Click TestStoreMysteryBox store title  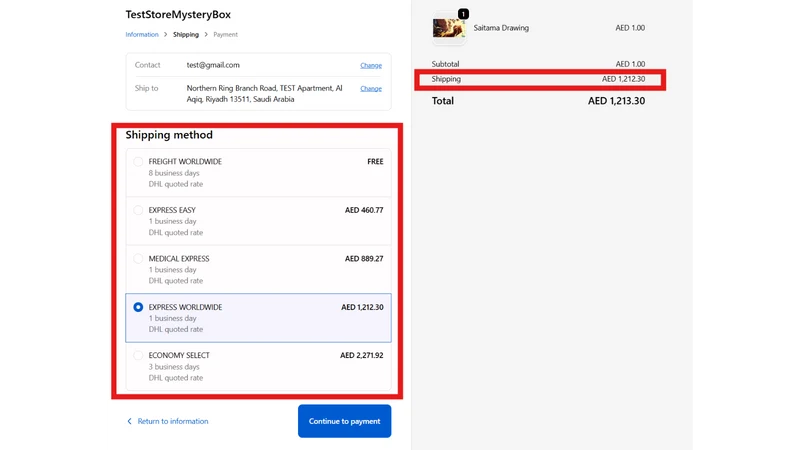(178, 14)
